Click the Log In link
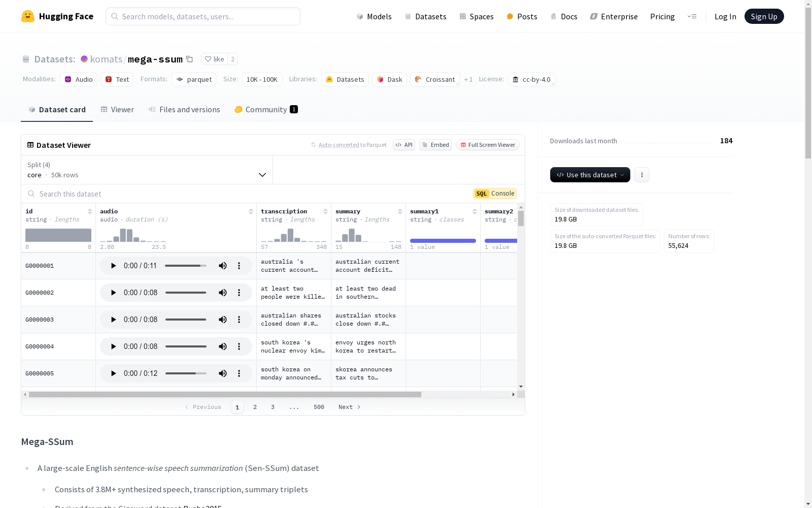812x508 pixels. [725, 16]
